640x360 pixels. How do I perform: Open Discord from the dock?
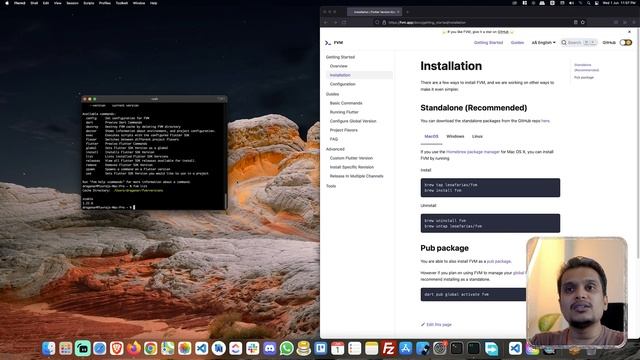pos(269,348)
